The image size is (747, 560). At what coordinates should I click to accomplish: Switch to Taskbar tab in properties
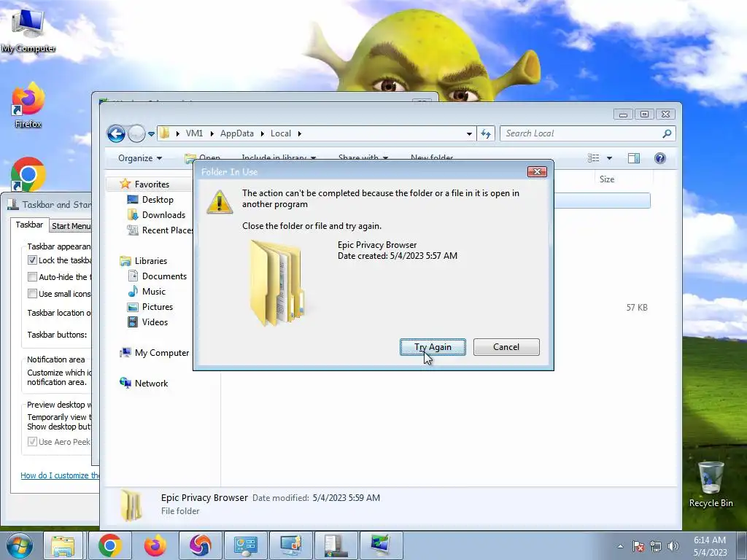click(29, 225)
